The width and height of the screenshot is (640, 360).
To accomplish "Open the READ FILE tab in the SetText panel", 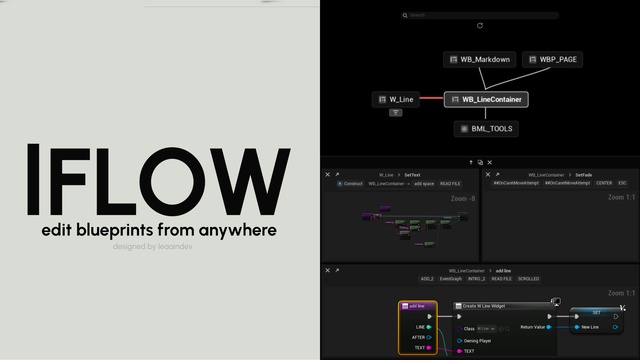I will [x=450, y=184].
